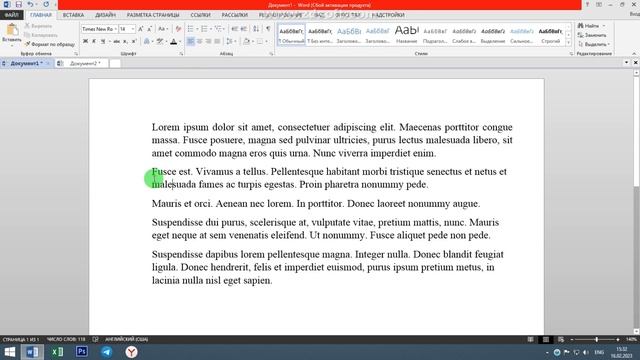Open the Paragraph dialog launcher (Абзац)

tap(271, 53)
